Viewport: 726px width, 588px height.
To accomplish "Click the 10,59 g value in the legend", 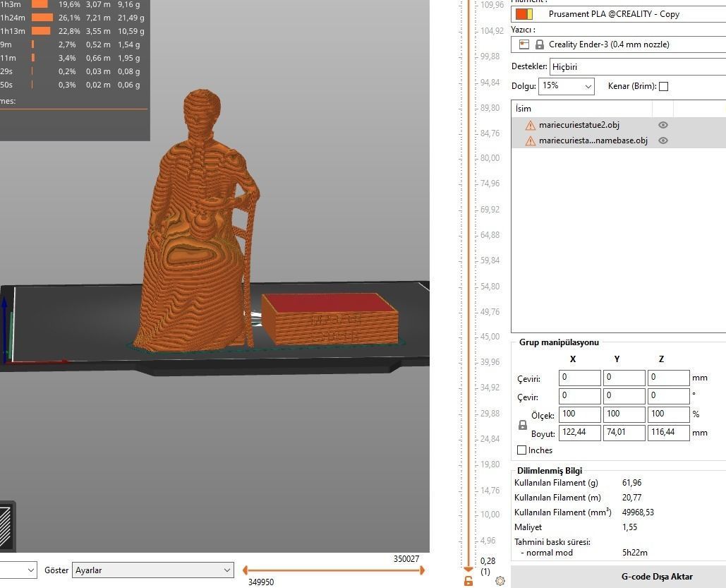I will coord(131,31).
